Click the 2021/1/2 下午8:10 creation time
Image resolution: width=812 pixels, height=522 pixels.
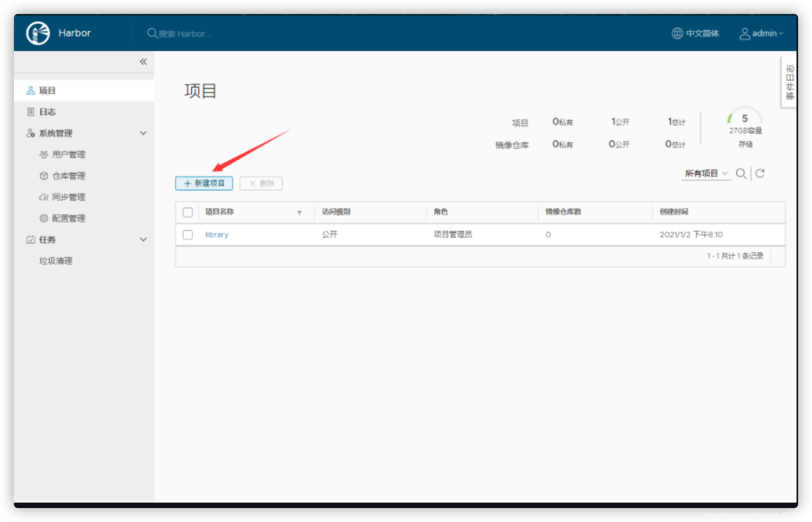click(x=691, y=234)
